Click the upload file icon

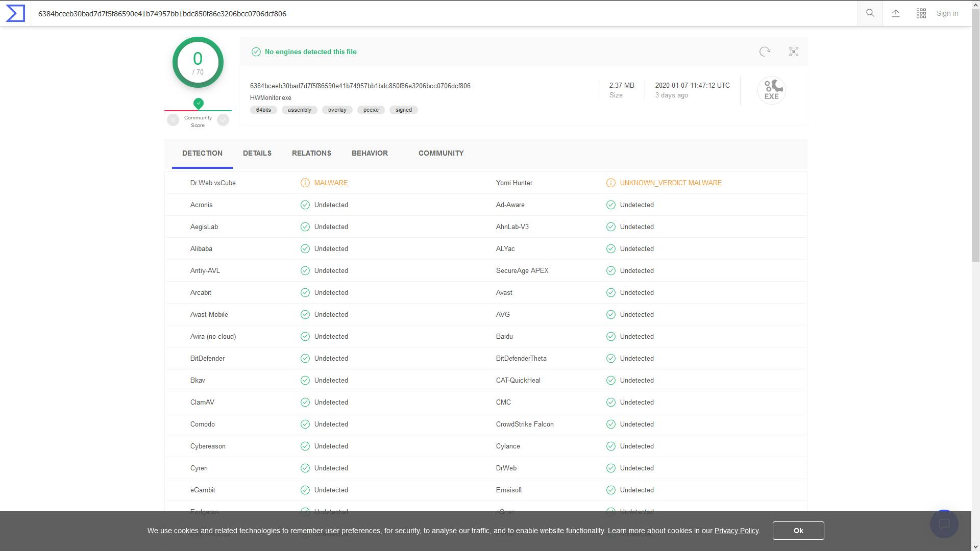point(896,13)
